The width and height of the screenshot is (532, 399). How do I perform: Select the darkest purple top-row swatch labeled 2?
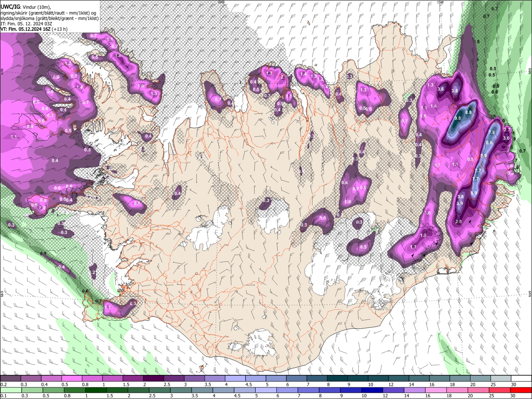(153, 379)
